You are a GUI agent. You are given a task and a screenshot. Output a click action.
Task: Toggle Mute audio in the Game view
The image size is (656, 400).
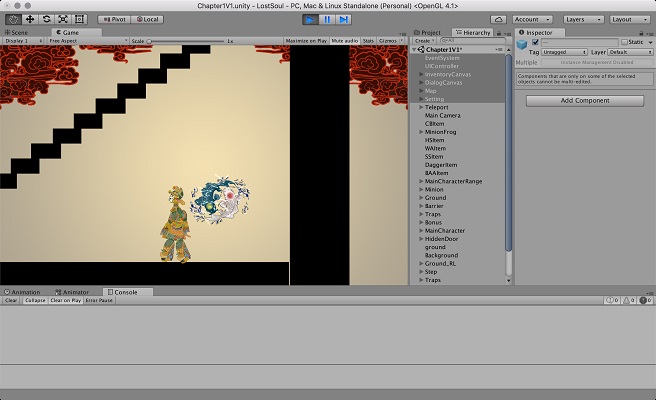(343, 41)
